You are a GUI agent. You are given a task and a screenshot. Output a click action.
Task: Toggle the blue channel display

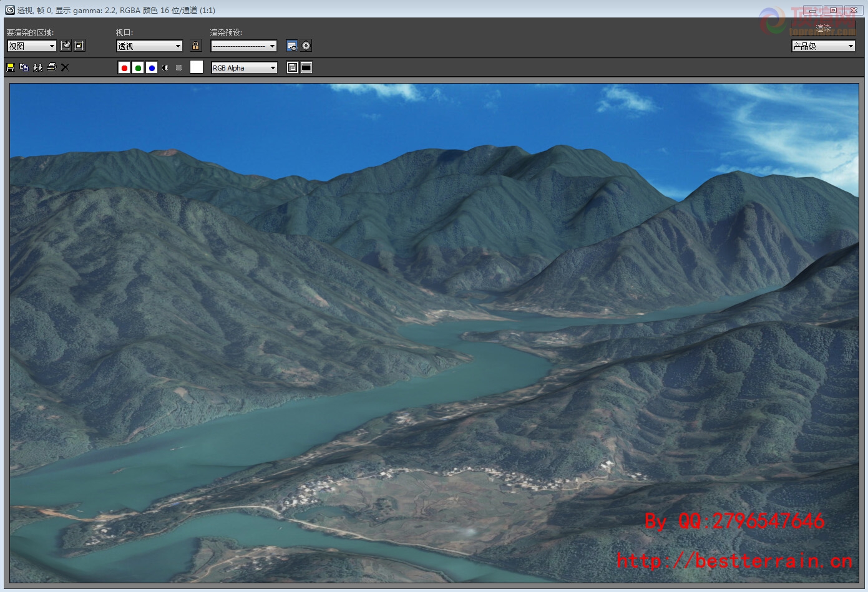152,67
